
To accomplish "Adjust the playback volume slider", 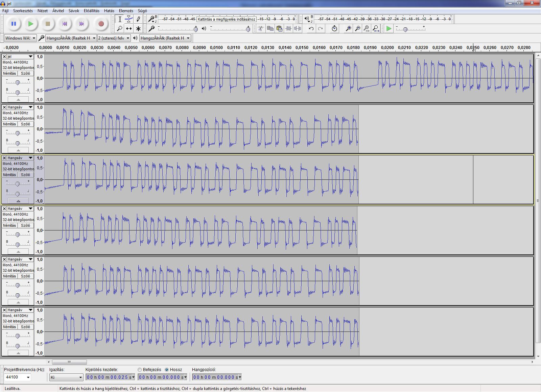I will [230, 29].
